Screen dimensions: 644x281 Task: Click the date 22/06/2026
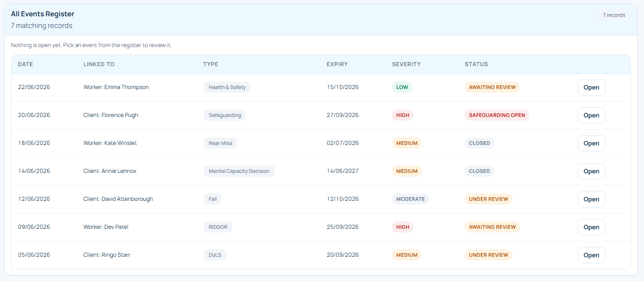(34, 87)
